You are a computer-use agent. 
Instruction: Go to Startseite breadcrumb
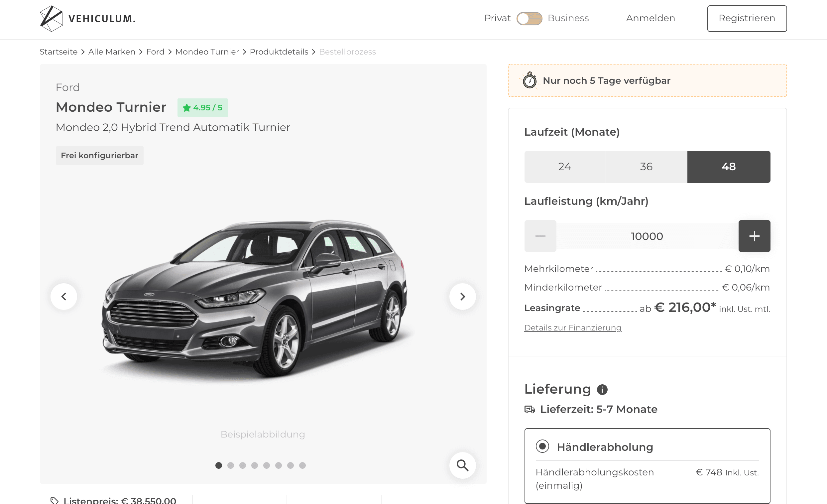pyautogui.click(x=59, y=52)
